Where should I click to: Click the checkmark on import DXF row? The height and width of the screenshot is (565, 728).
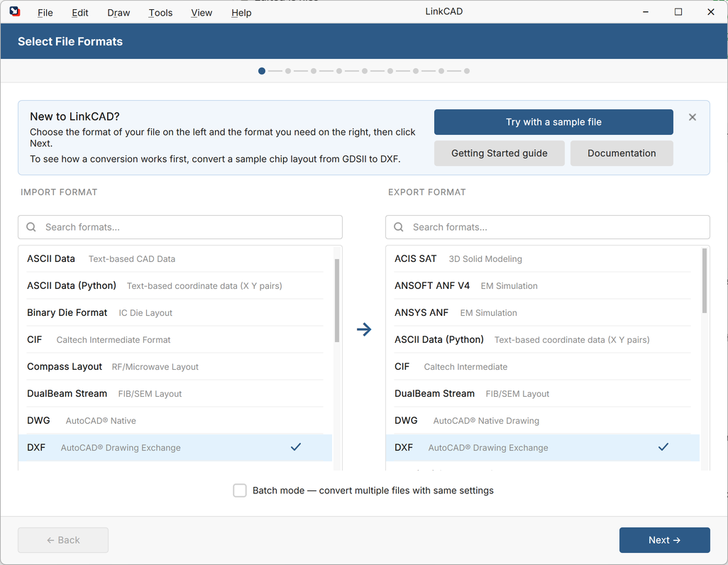click(x=296, y=447)
